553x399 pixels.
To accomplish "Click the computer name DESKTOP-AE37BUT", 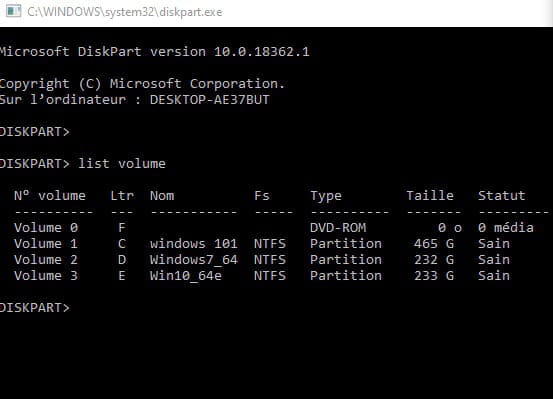I will pyautogui.click(x=210, y=99).
